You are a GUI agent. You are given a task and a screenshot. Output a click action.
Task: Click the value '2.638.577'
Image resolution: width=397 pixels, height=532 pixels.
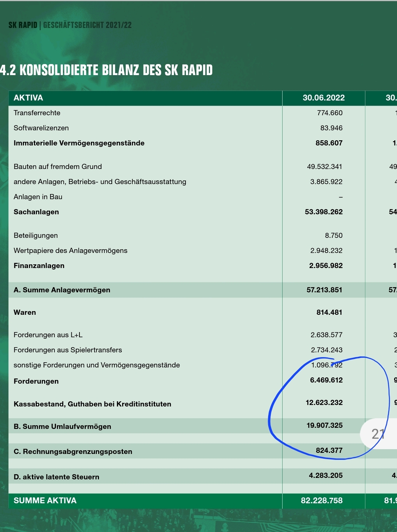tap(326, 335)
